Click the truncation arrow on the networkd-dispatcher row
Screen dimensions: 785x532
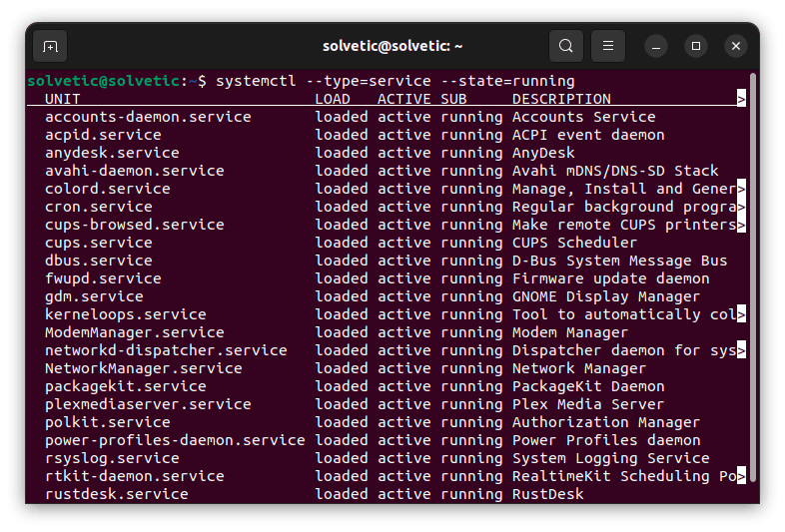741,350
